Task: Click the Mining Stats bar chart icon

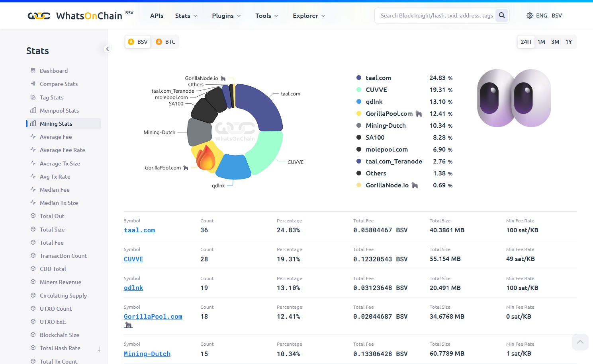Action: 33,123
